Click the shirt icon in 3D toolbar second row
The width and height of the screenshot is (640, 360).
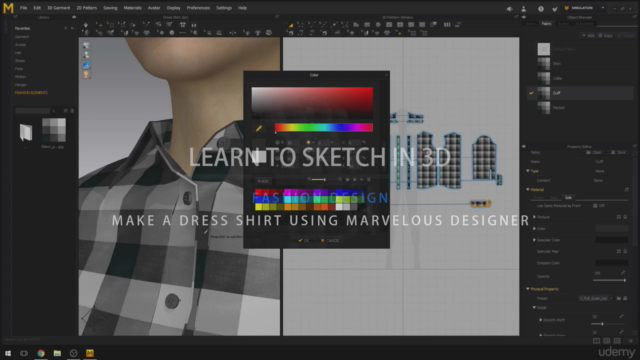pyautogui.click(x=258, y=33)
